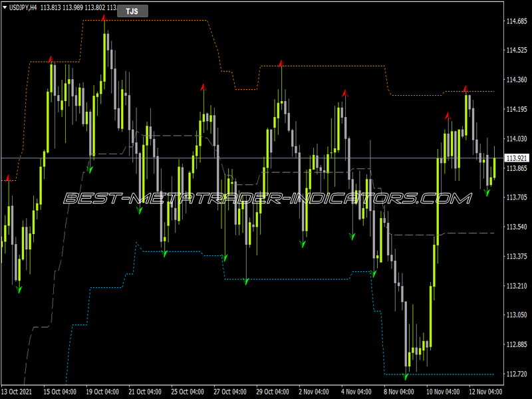Click the 113.705 price level label
Screen dimensions: 532x399
click(517, 197)
